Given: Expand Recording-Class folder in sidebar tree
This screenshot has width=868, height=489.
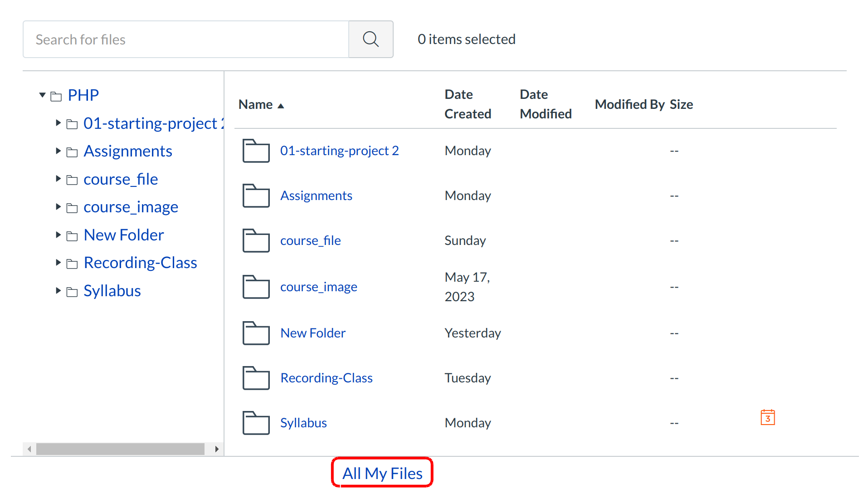Looking at the screenshot, I should coord(58,263).
